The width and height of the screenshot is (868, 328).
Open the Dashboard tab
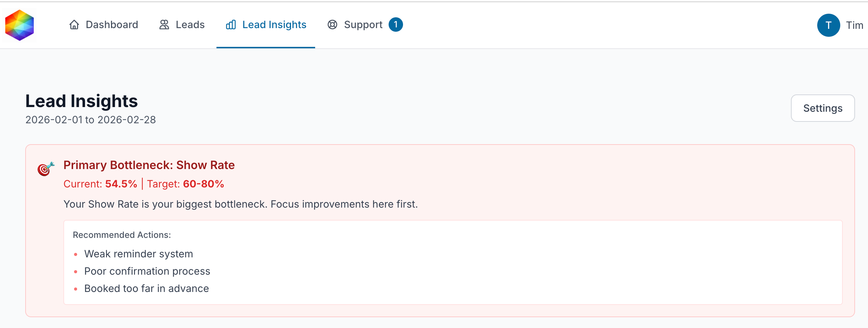(x=103, y=25)
